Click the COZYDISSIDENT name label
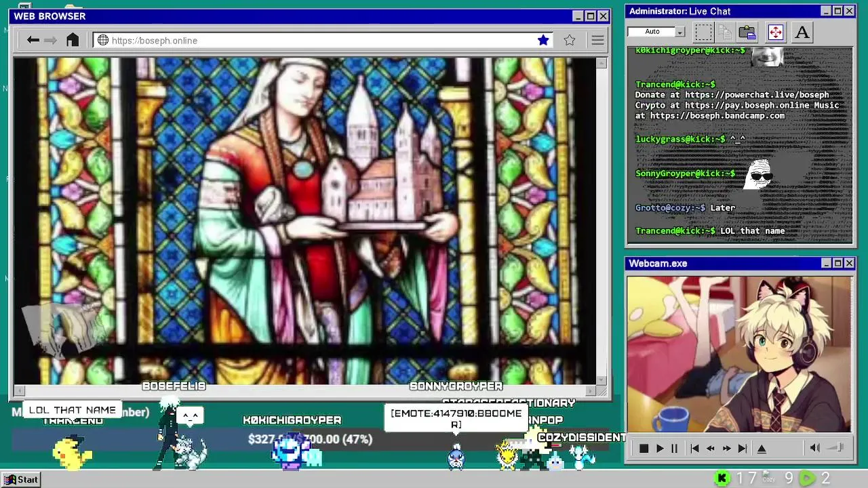The width and height of the screenshot is (868, 488). [x=582, y=438]
